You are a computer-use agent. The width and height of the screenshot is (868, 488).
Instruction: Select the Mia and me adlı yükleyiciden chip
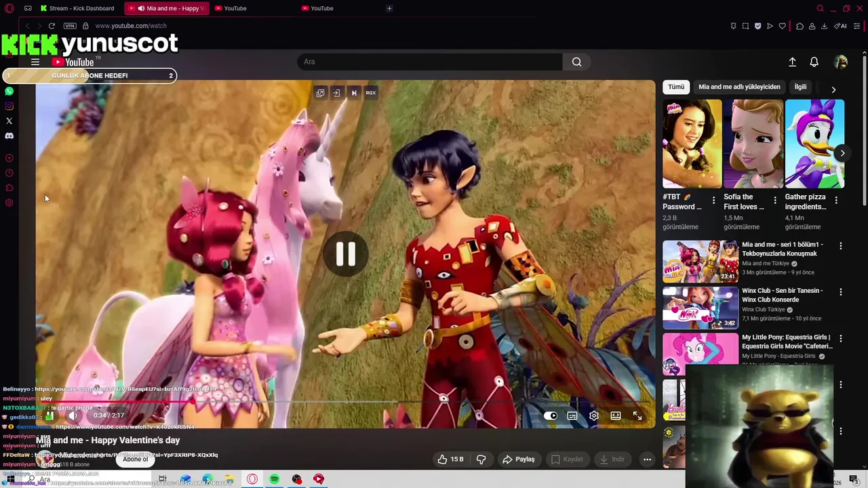(x=739, y=87)
